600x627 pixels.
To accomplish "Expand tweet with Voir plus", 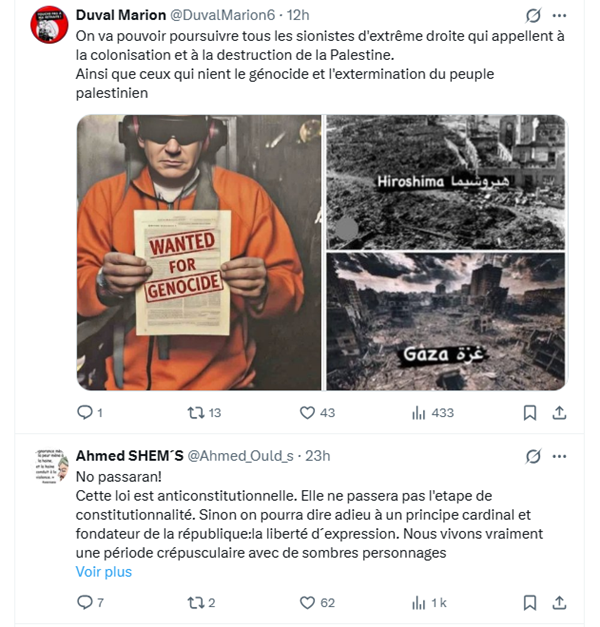I will click(x=104, y=572).
